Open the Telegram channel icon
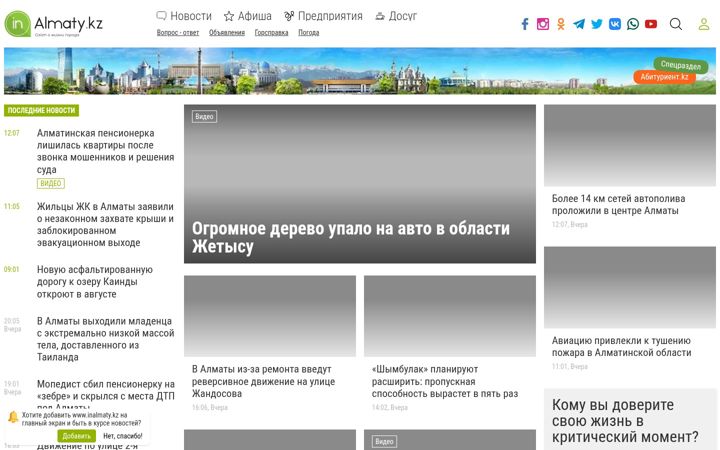 (x=579, y=24)
